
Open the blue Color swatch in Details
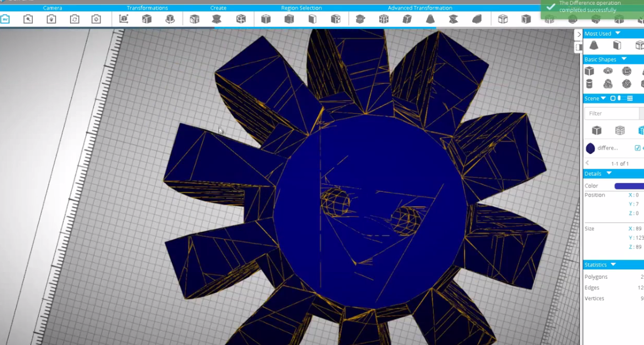[629, 186]
